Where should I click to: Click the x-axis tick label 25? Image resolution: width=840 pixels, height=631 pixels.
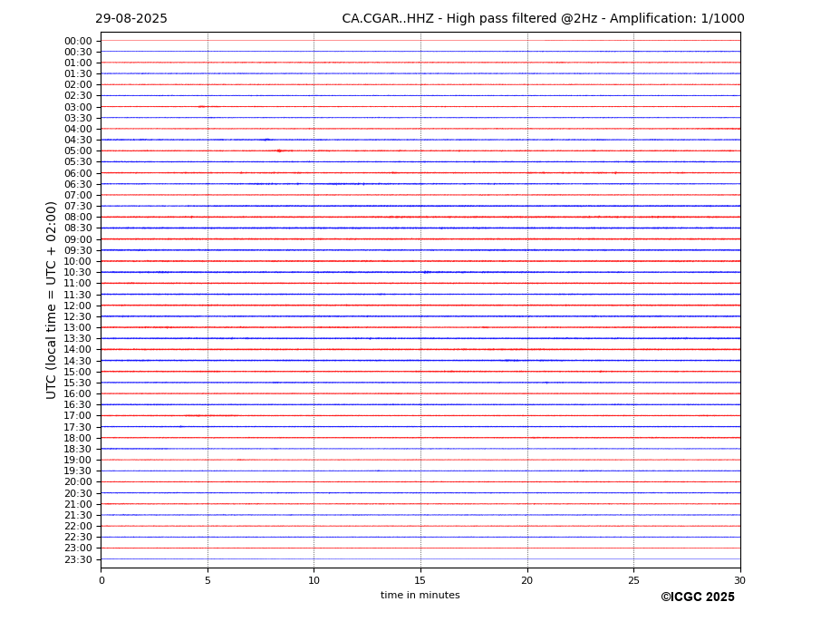(633, 580)
